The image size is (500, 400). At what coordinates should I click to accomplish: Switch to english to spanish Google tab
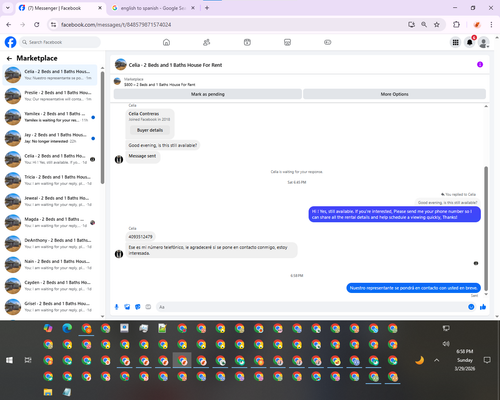pos(153,8)
